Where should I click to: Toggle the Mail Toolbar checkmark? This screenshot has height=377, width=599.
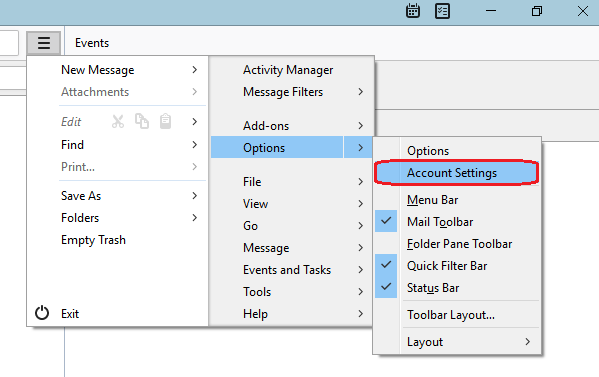click(386, 221)
